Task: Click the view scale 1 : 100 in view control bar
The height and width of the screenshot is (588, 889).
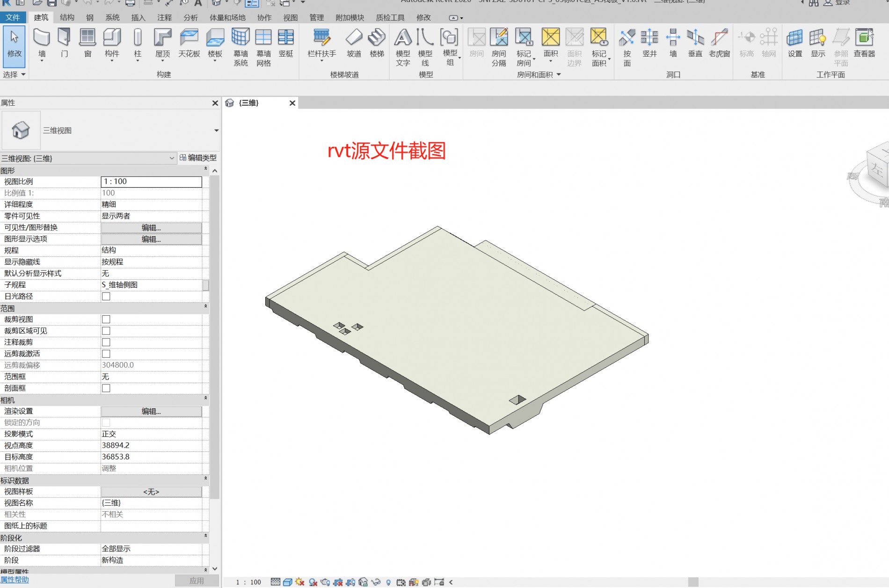Action: point(249,582)
